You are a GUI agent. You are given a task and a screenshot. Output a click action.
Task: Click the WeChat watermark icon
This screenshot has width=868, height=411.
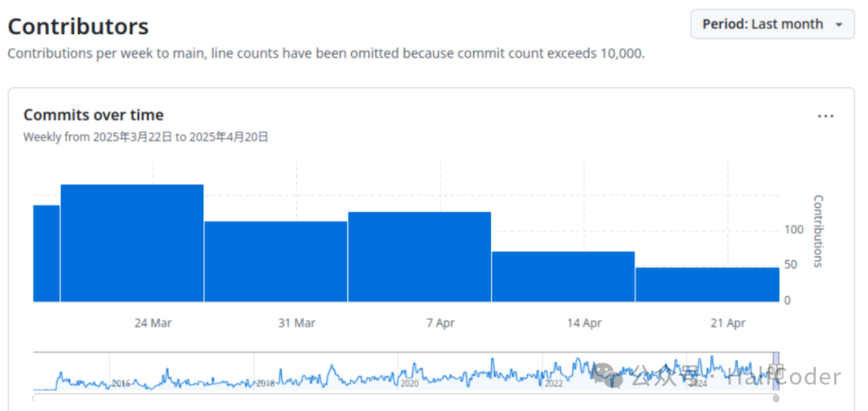tap(610, 373)
